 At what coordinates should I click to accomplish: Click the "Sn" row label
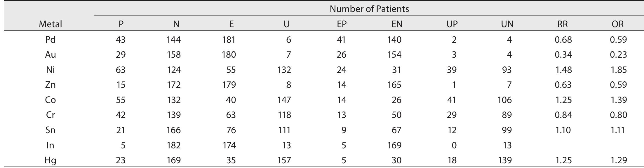(50, 130)
